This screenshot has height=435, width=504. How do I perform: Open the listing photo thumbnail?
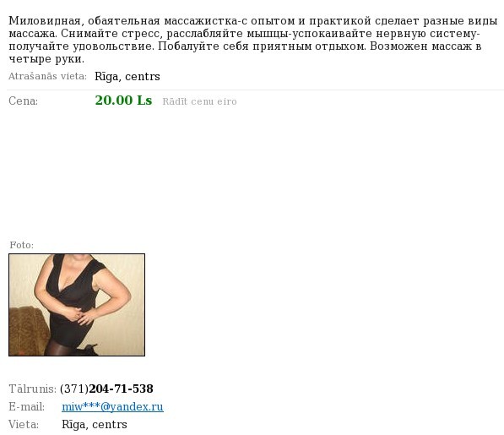[x=77, y=305]
